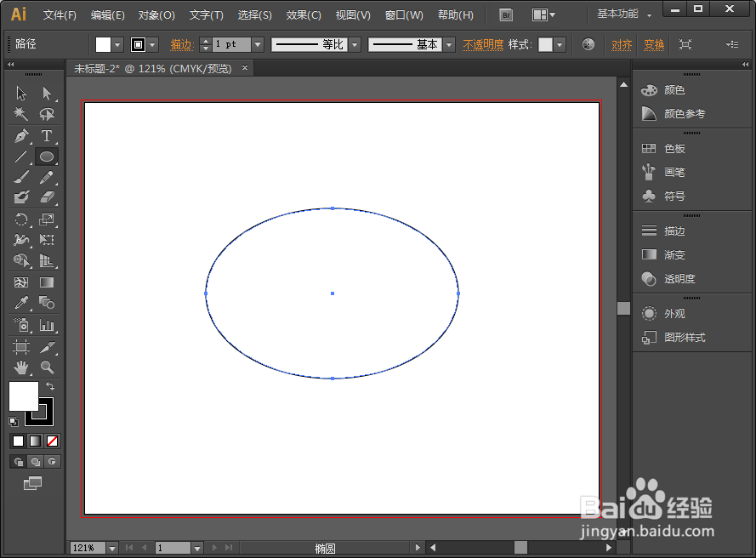Select the Pencil tool

tap(47, 178)
